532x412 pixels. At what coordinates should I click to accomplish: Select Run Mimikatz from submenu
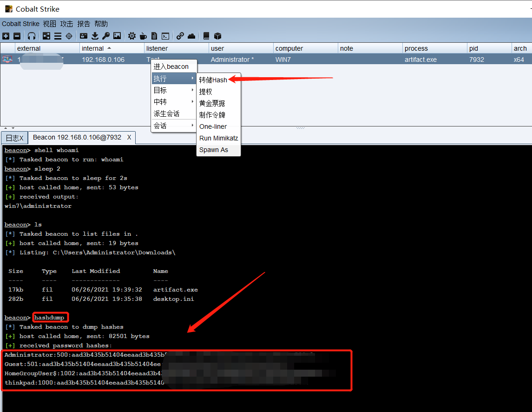218,138
